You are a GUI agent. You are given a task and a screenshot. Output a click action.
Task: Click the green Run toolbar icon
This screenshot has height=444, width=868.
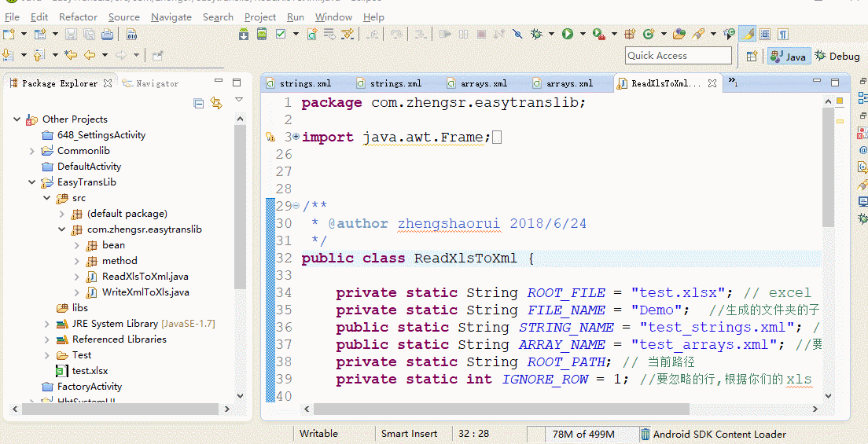coord(568,35)
